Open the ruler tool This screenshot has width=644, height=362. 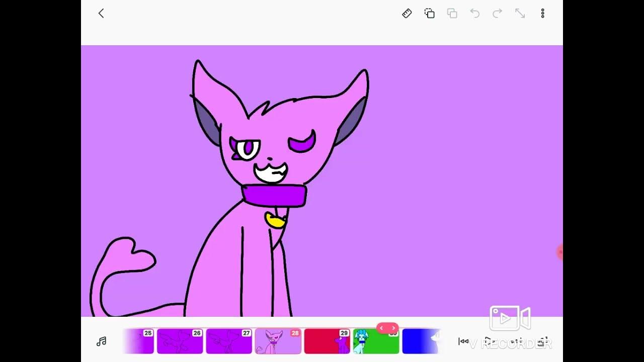pos(407,14)
